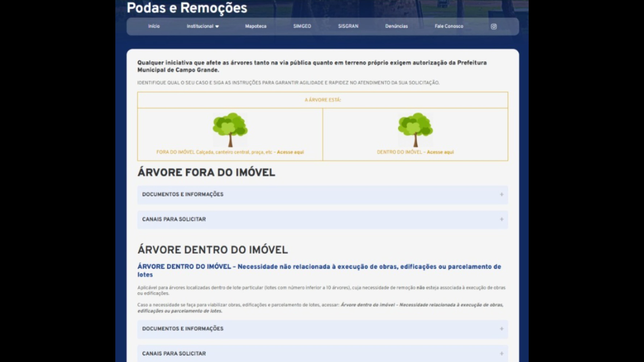
Task: Expand Documentos e Informações under Árvore Fora do Imóvel
Action: pyautogui.click(x=183, y=195)
